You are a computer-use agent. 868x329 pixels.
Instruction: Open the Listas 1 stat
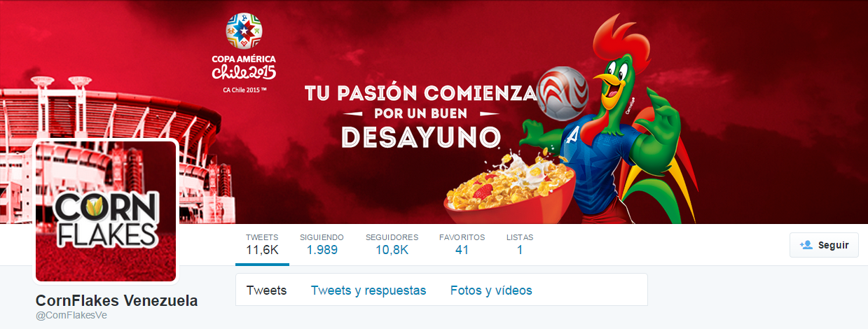coord(520,244)
